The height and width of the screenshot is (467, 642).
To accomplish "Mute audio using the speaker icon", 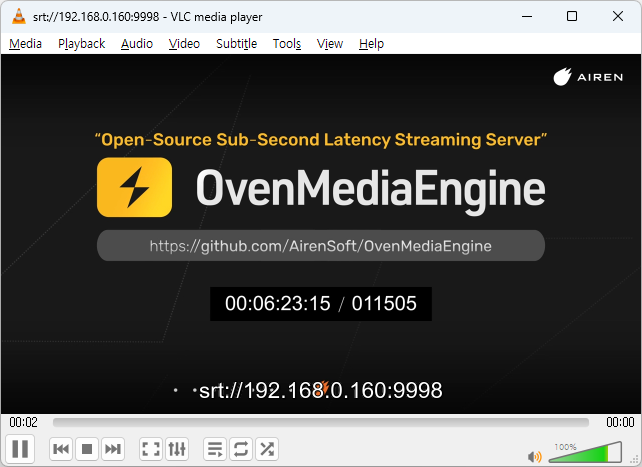I will click(535, 456).
